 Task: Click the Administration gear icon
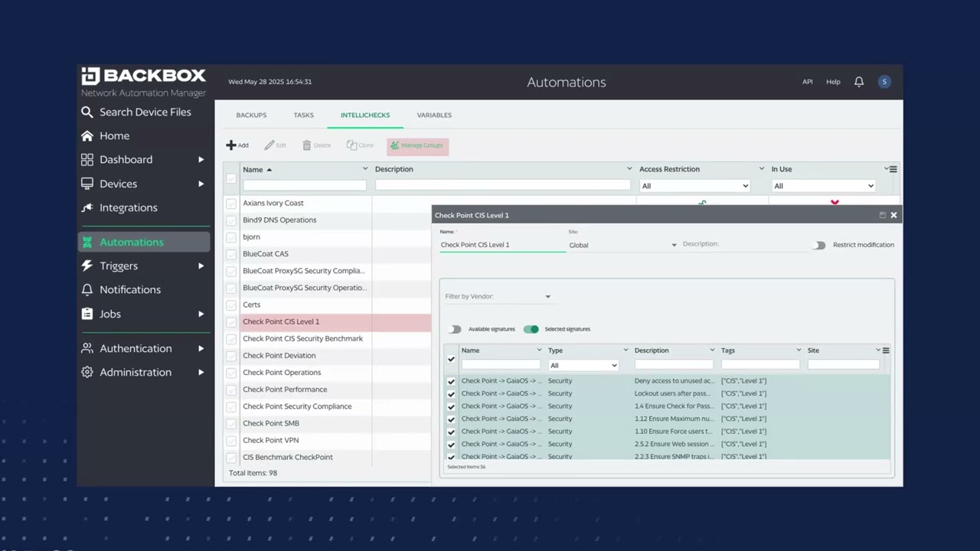click(x=87, y=372)
